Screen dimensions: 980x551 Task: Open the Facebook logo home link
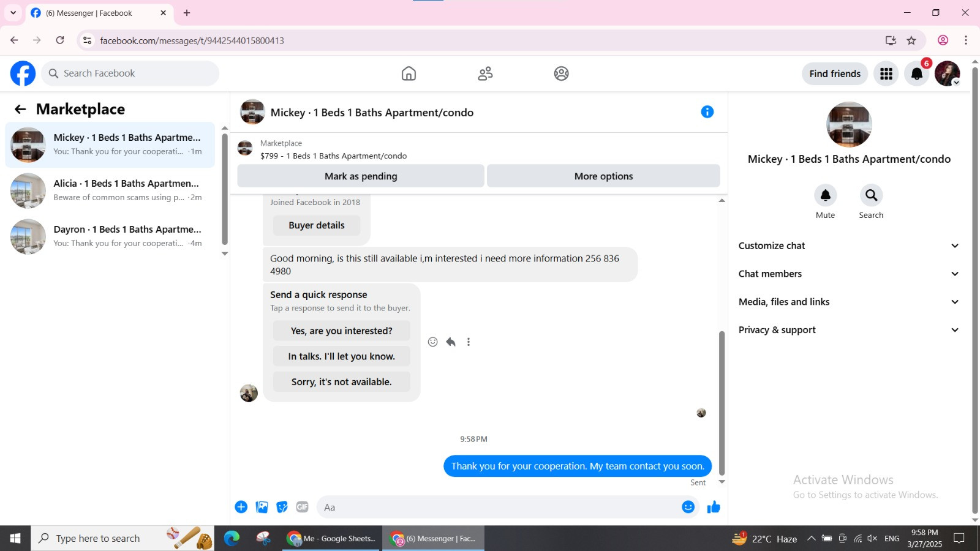click(x=23, y=73)
